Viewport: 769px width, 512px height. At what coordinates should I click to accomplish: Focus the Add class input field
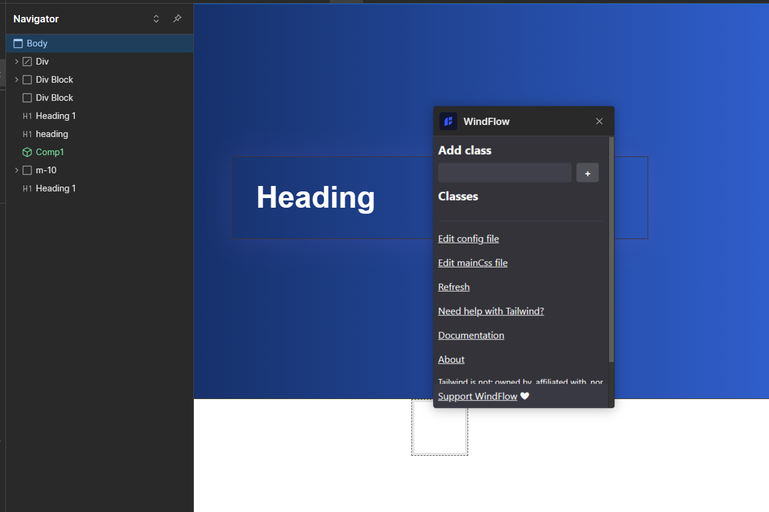505,173
